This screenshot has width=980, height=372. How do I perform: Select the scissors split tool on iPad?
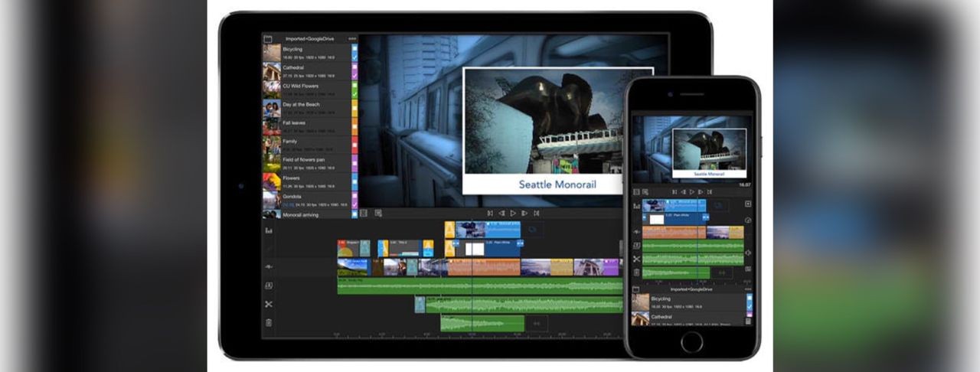269,304
